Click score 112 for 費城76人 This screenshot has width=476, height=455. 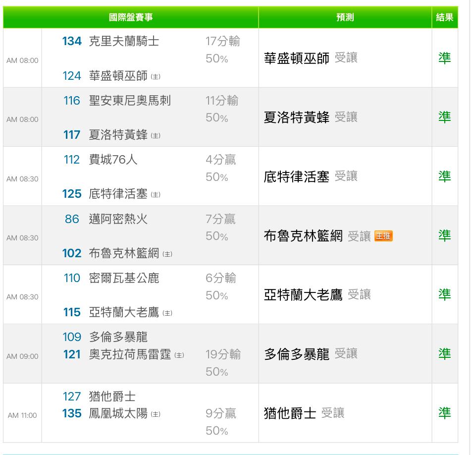point(72,160)
